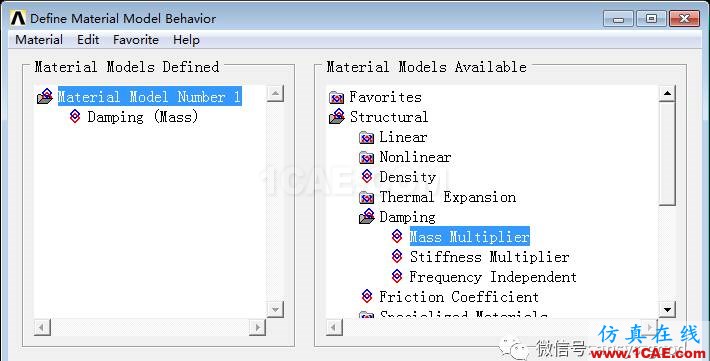Close the Define Material Model Behavior window
Screen dimensions: 710x361
(685, 19)
